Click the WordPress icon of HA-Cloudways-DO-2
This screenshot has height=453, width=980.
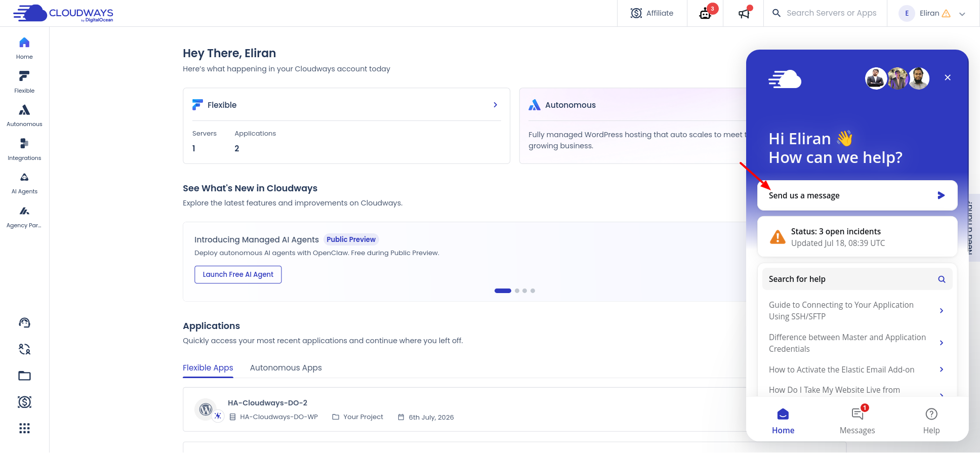[x=206, y=409]
